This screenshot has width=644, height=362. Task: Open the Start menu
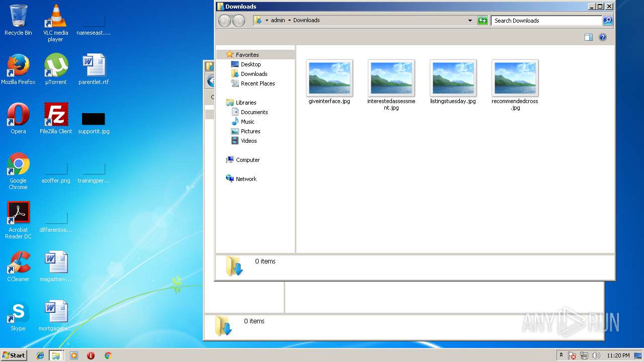(14, 355)
